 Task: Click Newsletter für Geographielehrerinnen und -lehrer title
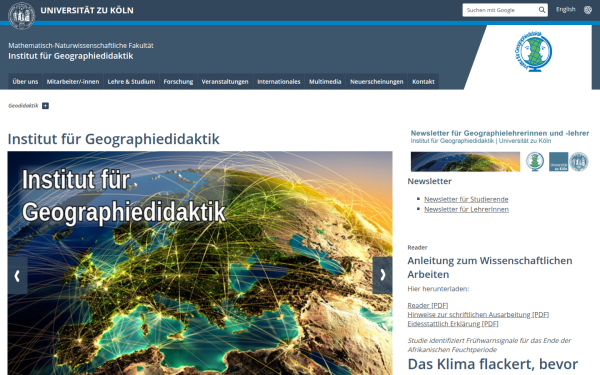pos(500,133)
